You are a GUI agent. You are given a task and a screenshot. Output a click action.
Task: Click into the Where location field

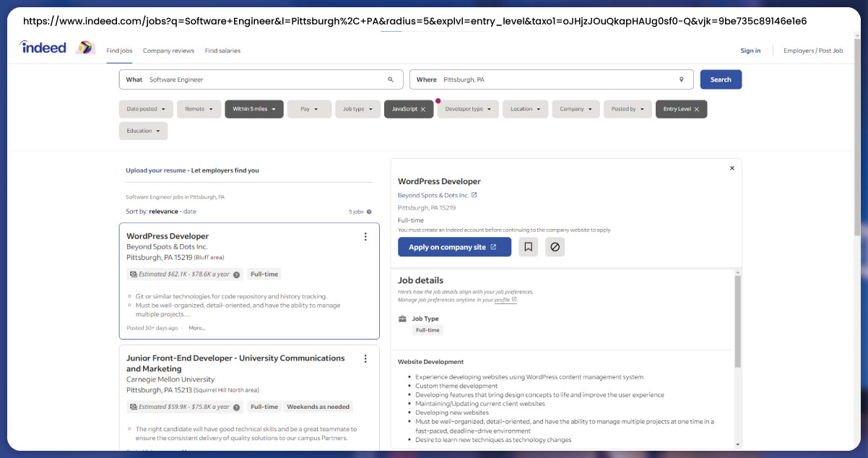(551, 79)
